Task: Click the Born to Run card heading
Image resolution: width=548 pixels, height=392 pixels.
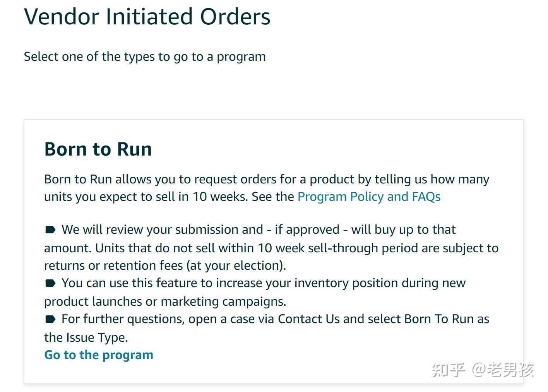Action: (98, 149)
